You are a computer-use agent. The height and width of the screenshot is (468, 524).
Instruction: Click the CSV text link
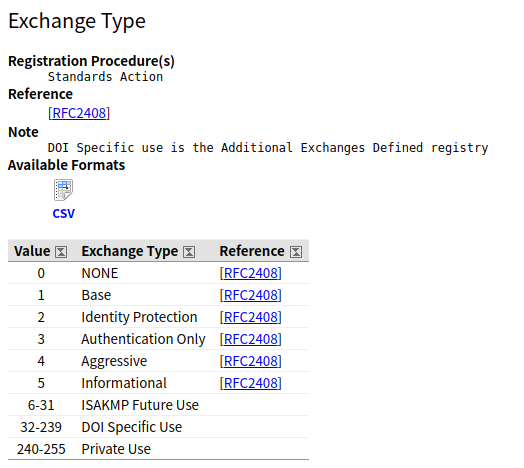coord(63,214)
